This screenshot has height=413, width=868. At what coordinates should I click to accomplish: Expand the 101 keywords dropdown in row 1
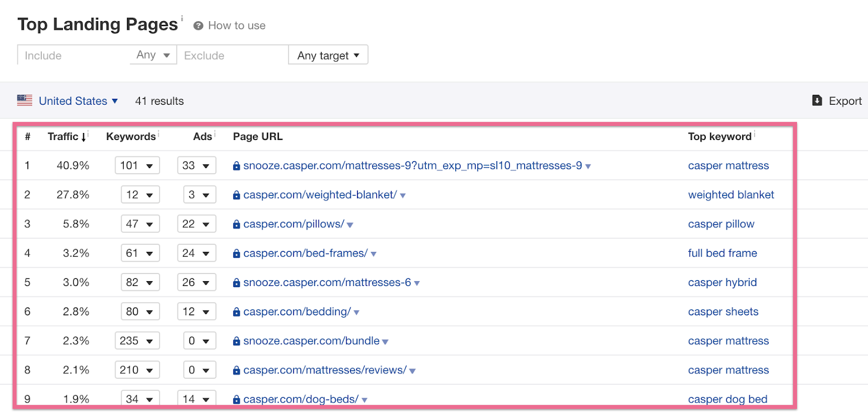point(137,166)
